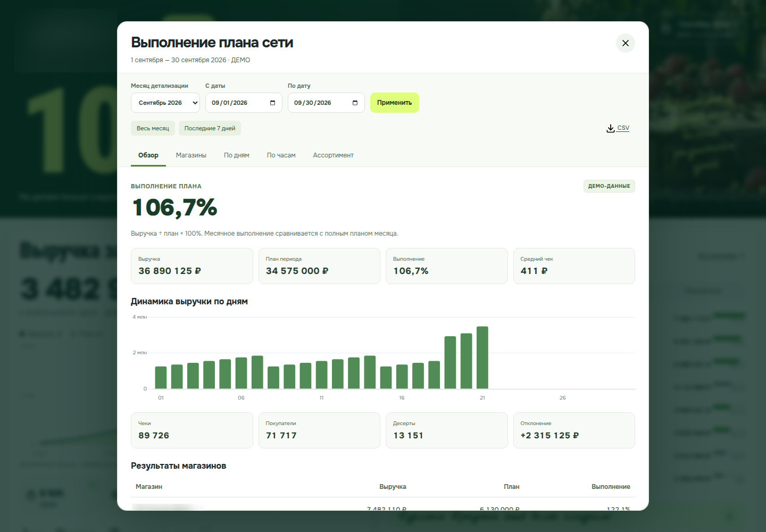This screenshot has width=766, height=532.
Task: Click the Динамика выручки по дням heading
Action: [x=189, y=302]
